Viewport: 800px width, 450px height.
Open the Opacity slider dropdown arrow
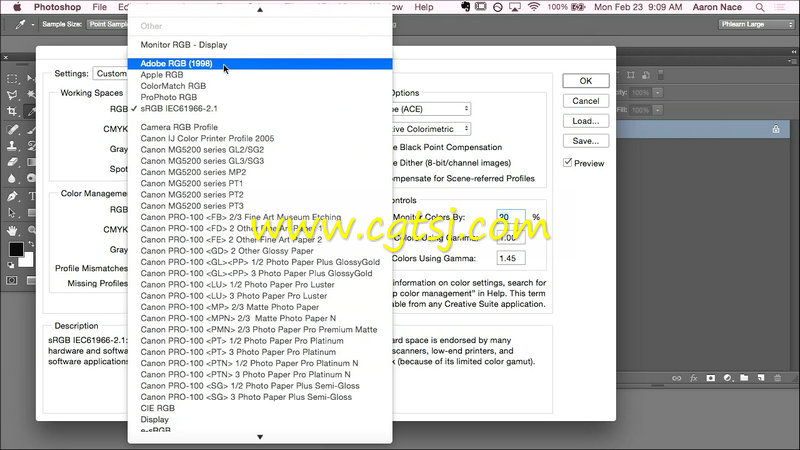pos(658,92)
